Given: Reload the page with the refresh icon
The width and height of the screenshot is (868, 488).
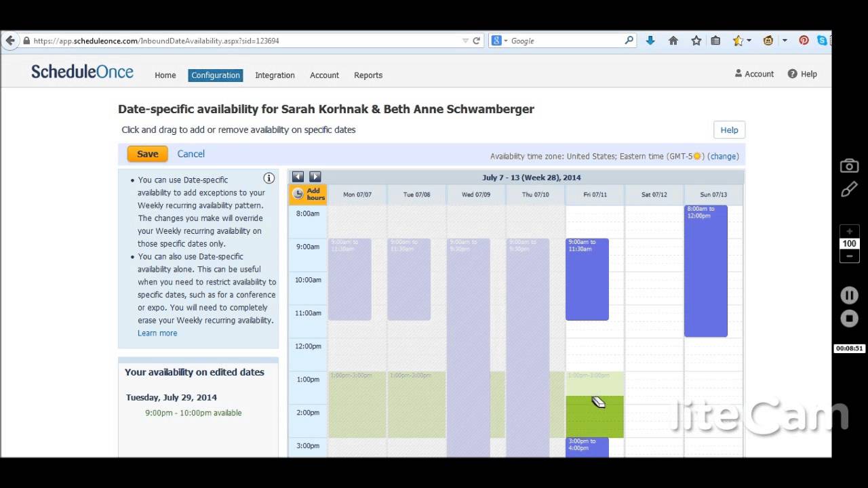Looking at the screenshot, I should 477,41.
